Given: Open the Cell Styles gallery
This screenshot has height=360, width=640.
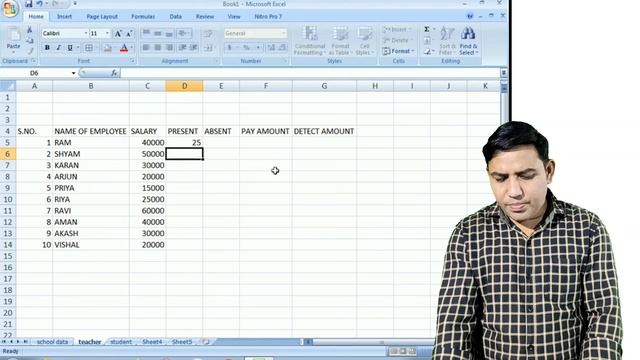Looking at the screenshot, I should (x=364, y=41).
